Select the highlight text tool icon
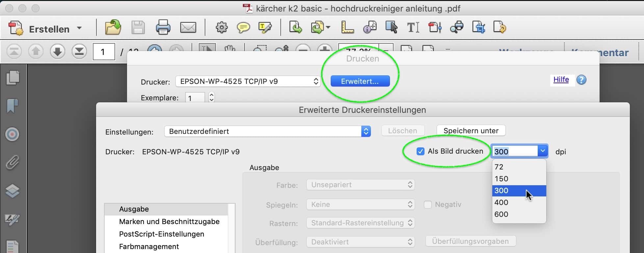 tap(265, 28)
